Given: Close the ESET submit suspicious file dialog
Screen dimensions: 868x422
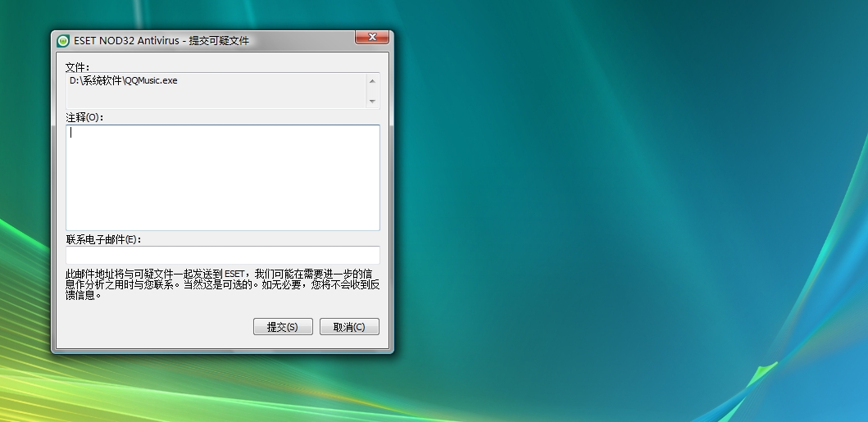Looking at the screenshot, I should pyautogui.click(x=372, y=37).
